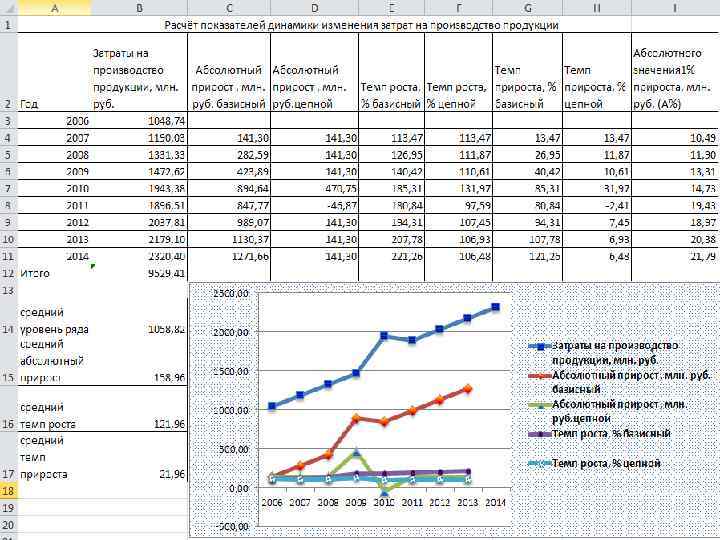
Task: Select row 18 header
Action: [8, 491]
